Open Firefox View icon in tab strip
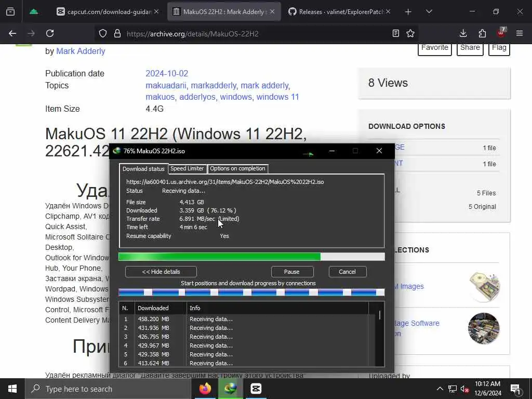Viewport: 532px width, 399px height. click(x=10, y=11)
